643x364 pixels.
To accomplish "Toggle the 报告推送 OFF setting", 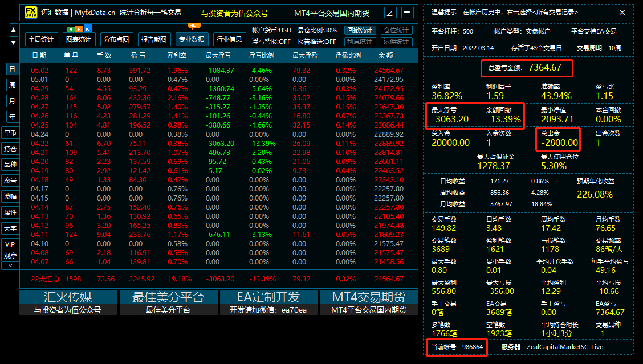I will tap(316, 42).
